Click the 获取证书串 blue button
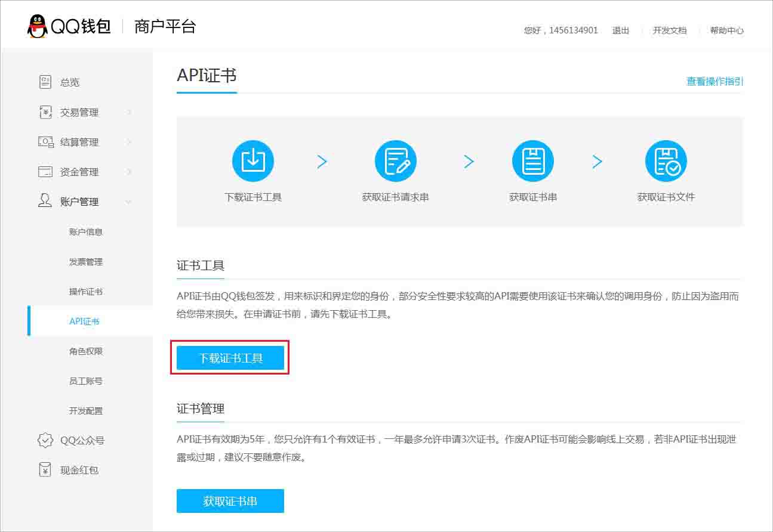773x532 pixels. pos(230,501)
